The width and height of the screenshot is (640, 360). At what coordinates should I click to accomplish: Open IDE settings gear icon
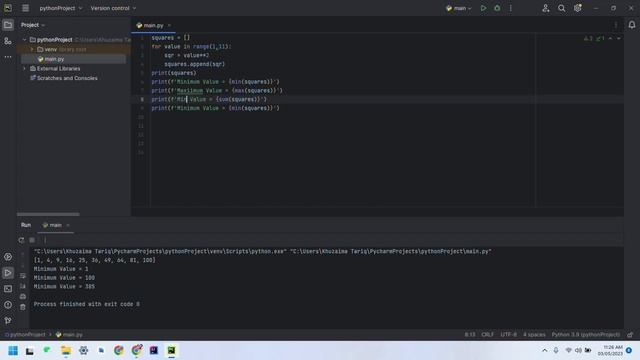click(578, 8)
